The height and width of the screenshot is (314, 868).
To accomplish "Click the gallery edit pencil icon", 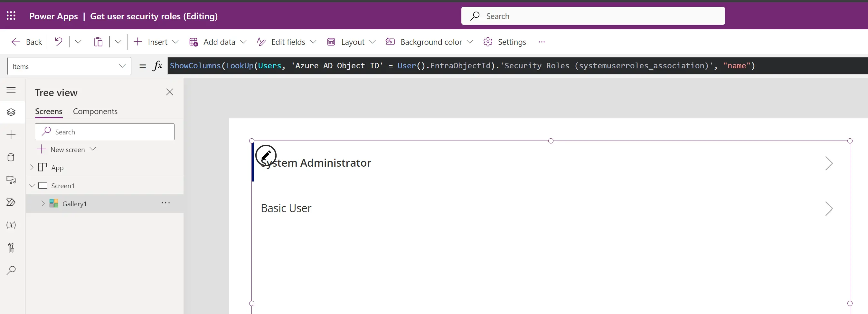I will point(266,155).
